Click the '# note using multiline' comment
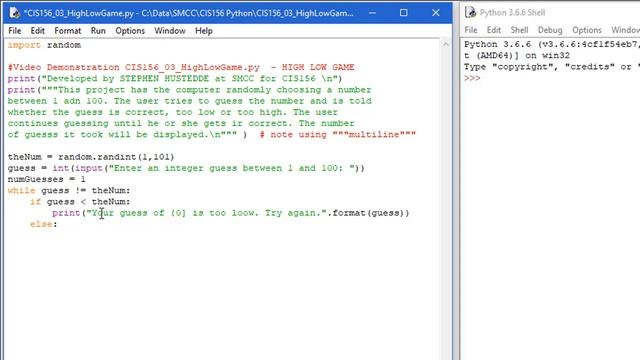 pos(338,135)
